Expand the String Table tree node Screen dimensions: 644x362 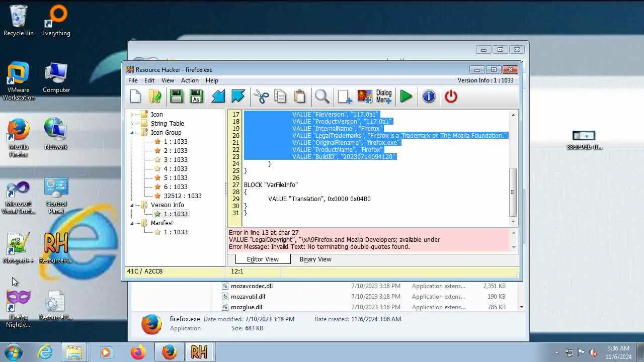tap(132, 124)
